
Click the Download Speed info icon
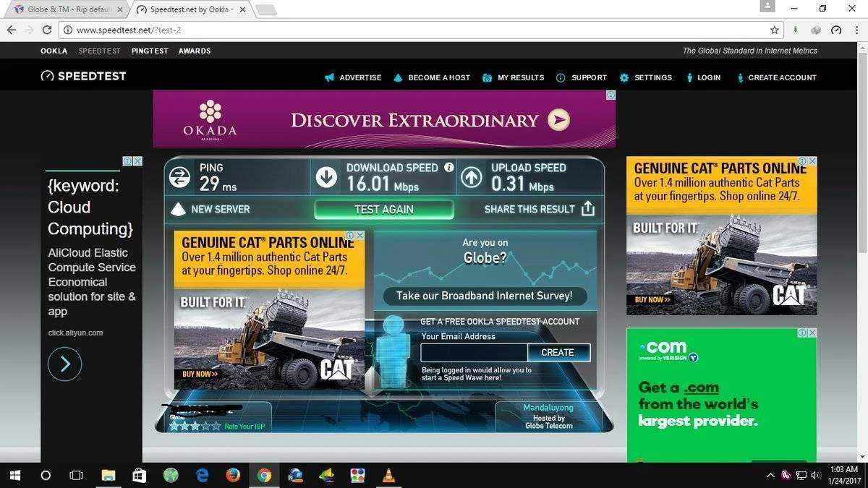pyautogui.click(x=448, y=167)
